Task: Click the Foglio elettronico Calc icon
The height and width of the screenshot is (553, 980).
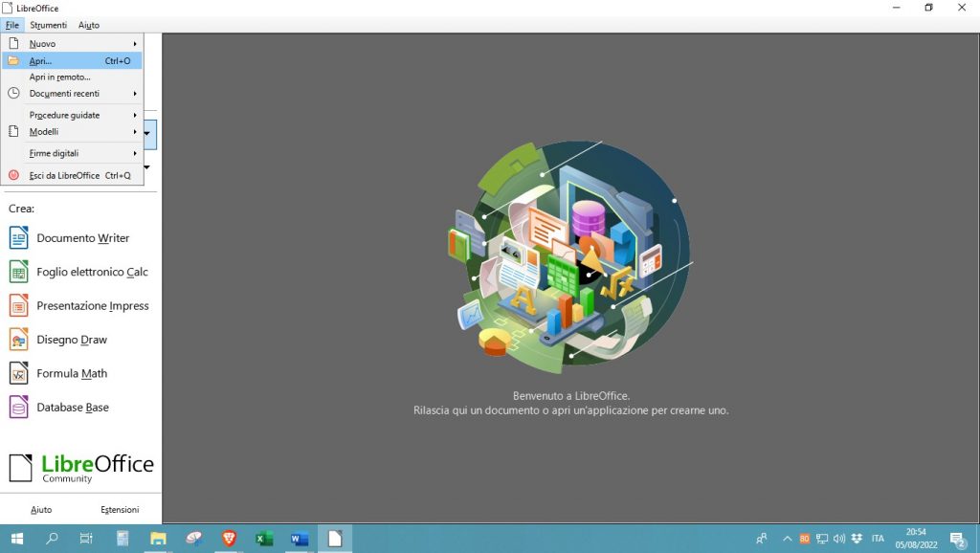Action: click(x=18, y=272)
